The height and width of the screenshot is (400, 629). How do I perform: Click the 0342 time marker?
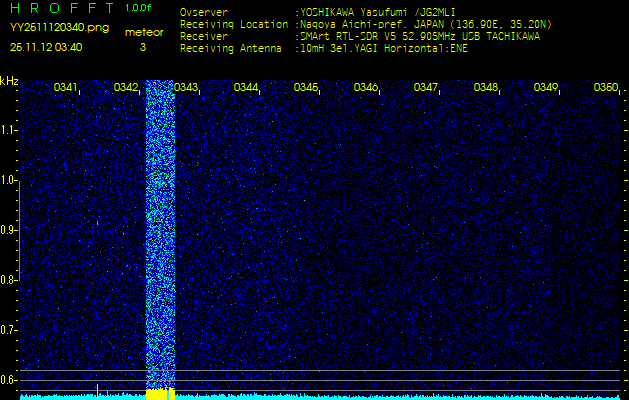[x=125, y=87]
